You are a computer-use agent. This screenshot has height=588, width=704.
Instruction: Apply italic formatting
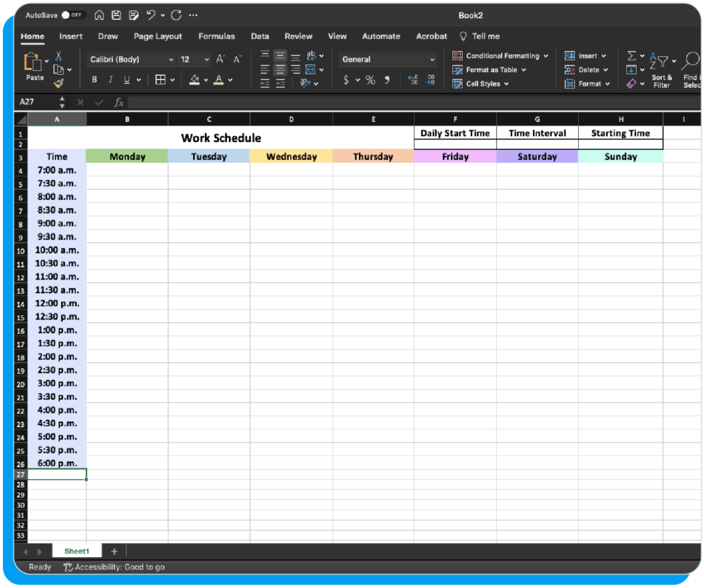[x=110, y=79]
